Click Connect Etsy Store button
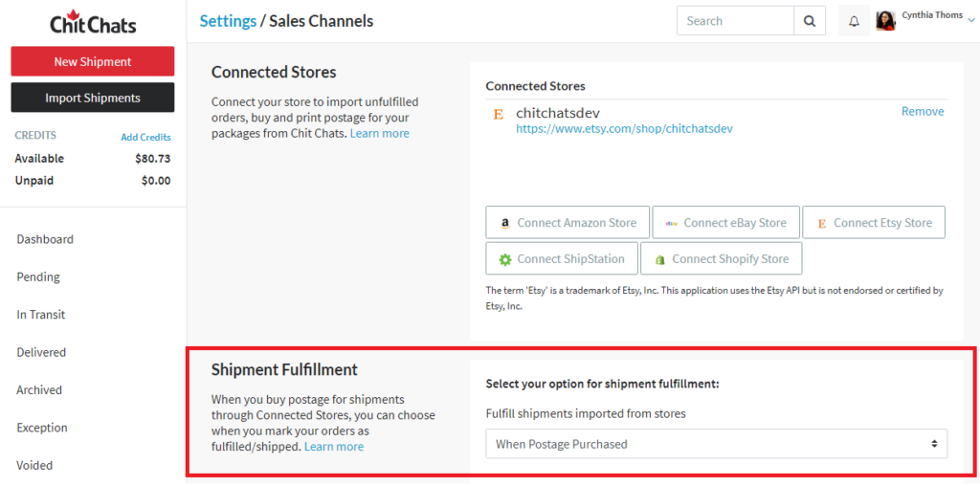The image size is (980, 486). click(x=874, y=223)
